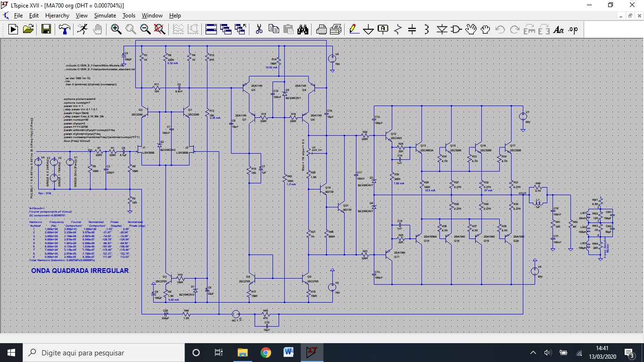
Task: Open Component library with gate icon
Action: tap(456, 29)
